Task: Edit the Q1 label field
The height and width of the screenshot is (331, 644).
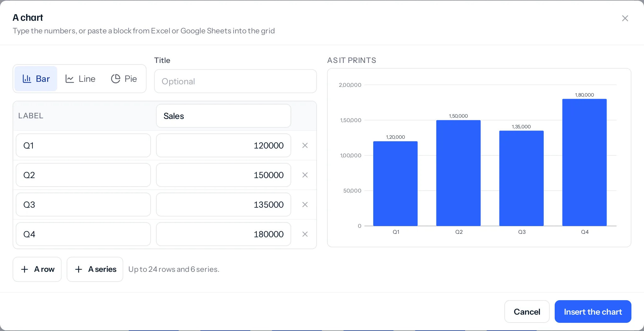Action: pos(83,145)
